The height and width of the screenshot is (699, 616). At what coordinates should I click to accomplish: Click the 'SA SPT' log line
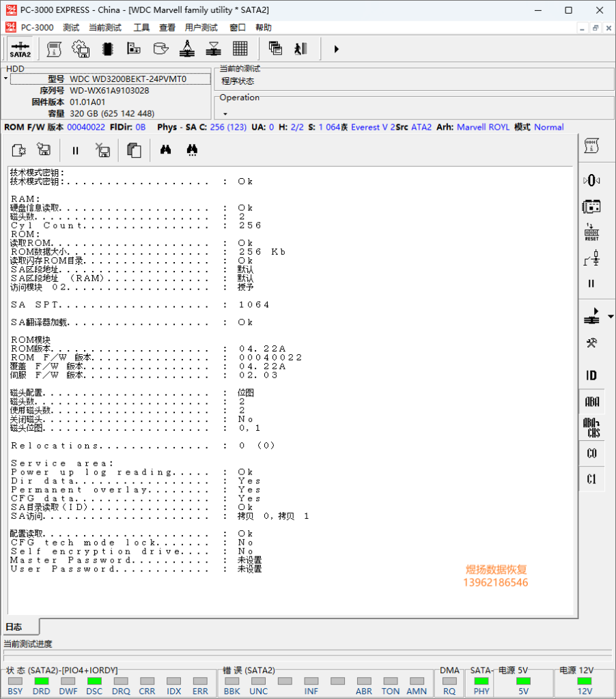click(x=140, y=305)
